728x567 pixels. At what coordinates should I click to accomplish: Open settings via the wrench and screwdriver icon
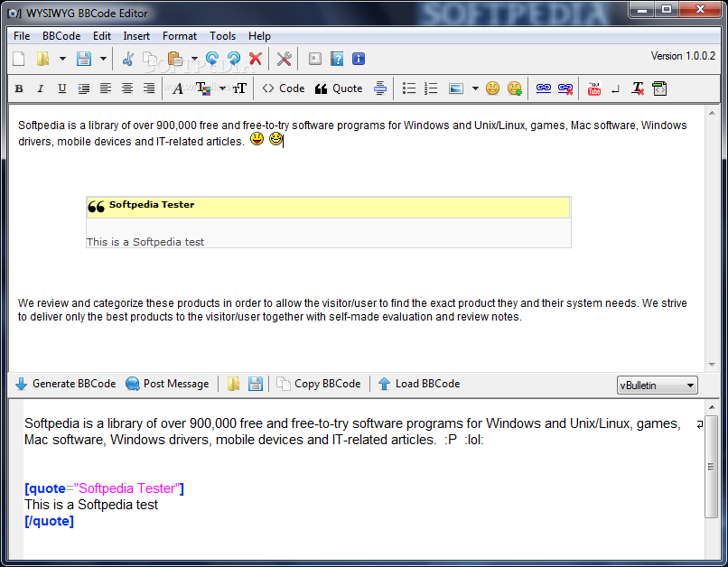point(285,59)
